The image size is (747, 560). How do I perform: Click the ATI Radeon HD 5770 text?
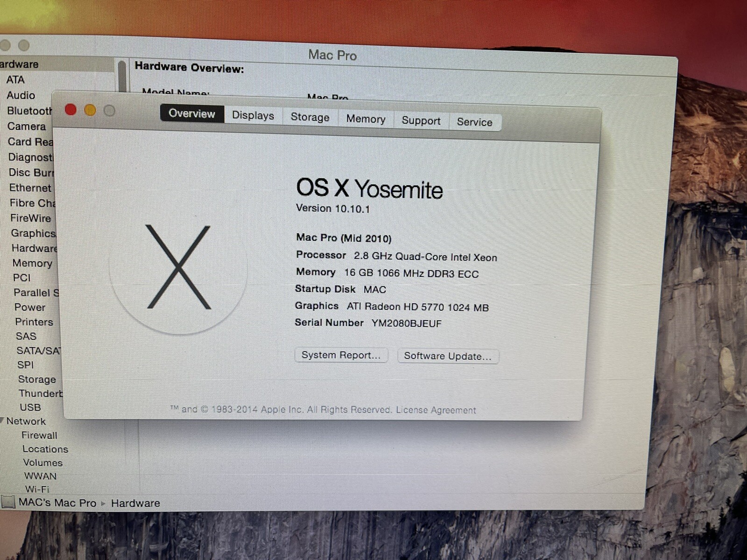[418, 307]
